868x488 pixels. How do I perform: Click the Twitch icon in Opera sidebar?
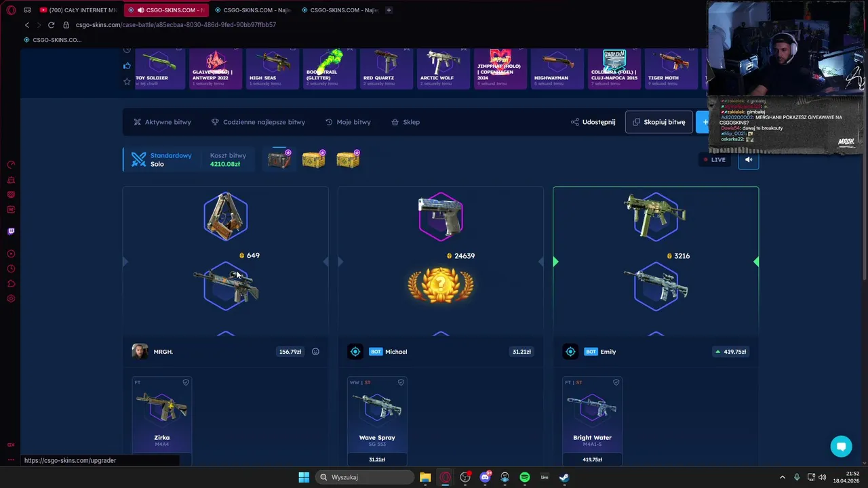tap(11, 231)
